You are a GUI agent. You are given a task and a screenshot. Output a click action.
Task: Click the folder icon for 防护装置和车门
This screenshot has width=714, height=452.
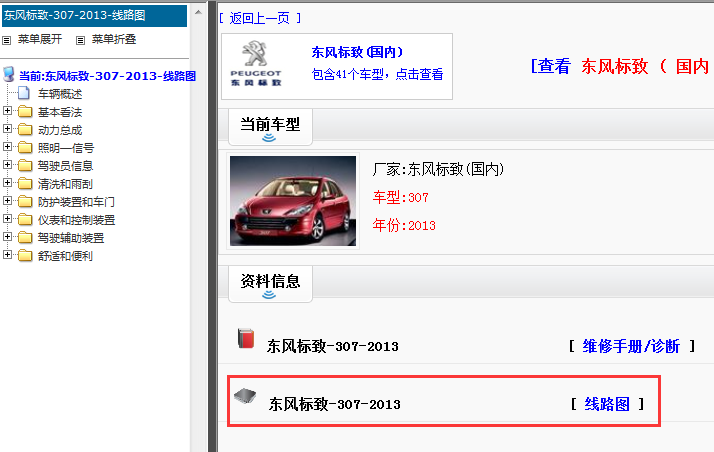pyautogui.click(x=25, y=202)
